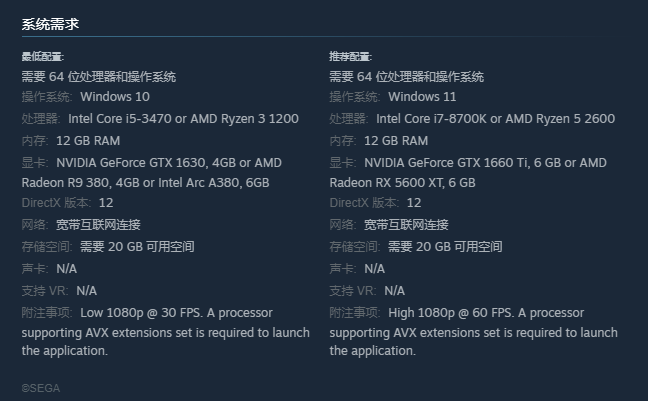The image size is (648, 401).
Task: Click 需要 20 GB 可用空间 in recommended column
Action: [x=444, y=247]
